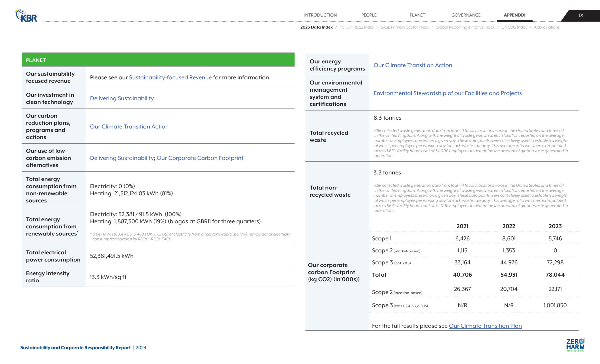
Task: Go to SASB Primary Sector Index
Action: 405,27
